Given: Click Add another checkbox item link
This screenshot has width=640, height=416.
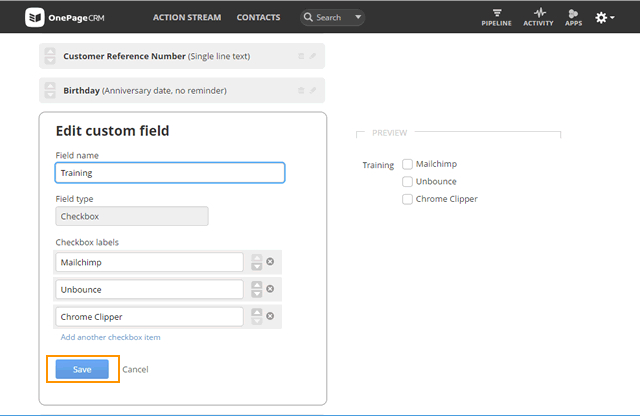Looking at the screenshot, I should [111, 337].
